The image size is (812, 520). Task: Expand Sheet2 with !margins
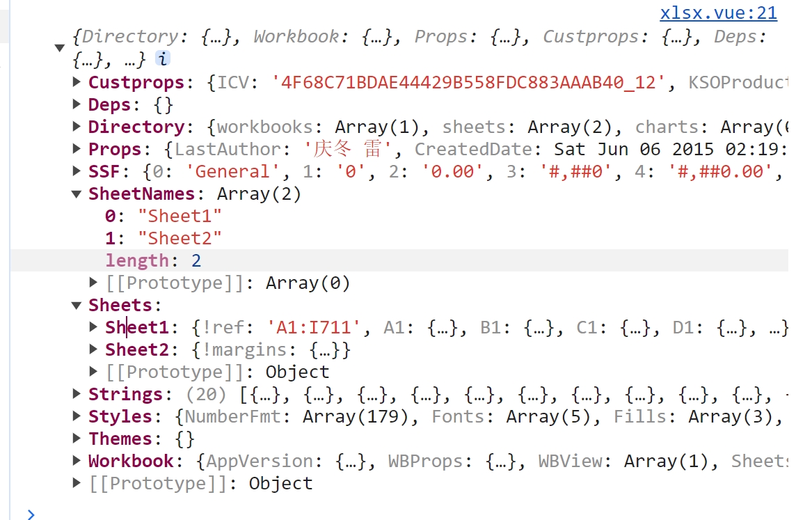click(94, 349)
